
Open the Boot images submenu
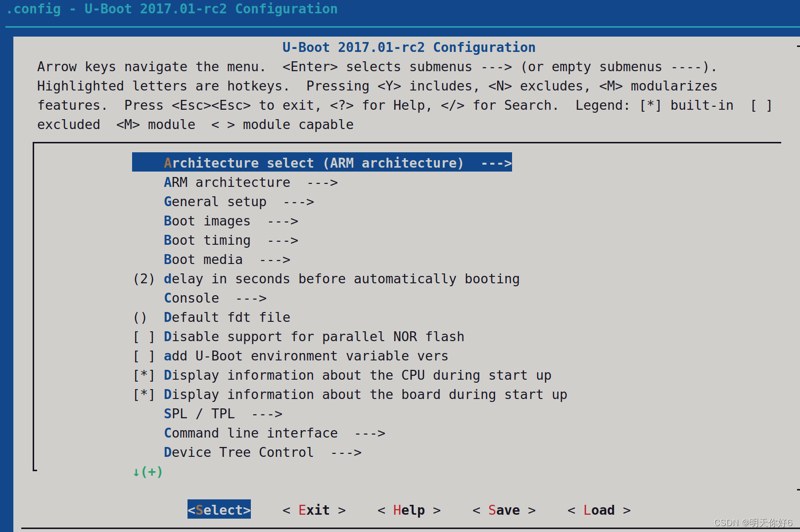pos(231,221)
